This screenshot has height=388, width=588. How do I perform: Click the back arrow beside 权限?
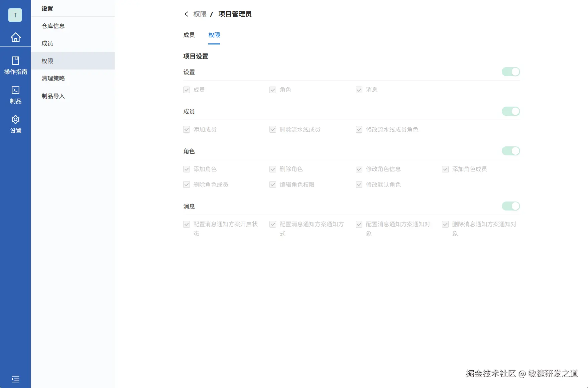pyautogui.click(x=187, y=14)
